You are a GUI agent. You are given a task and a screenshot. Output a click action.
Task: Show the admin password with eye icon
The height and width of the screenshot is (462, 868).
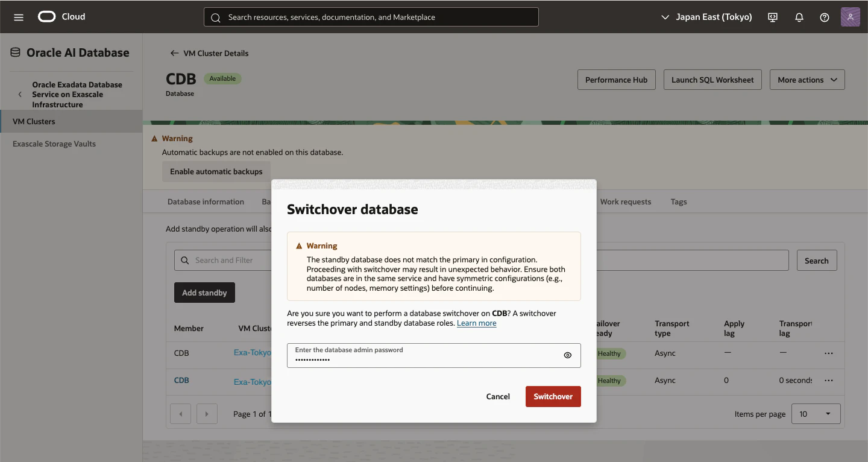[x=567, y=355]
